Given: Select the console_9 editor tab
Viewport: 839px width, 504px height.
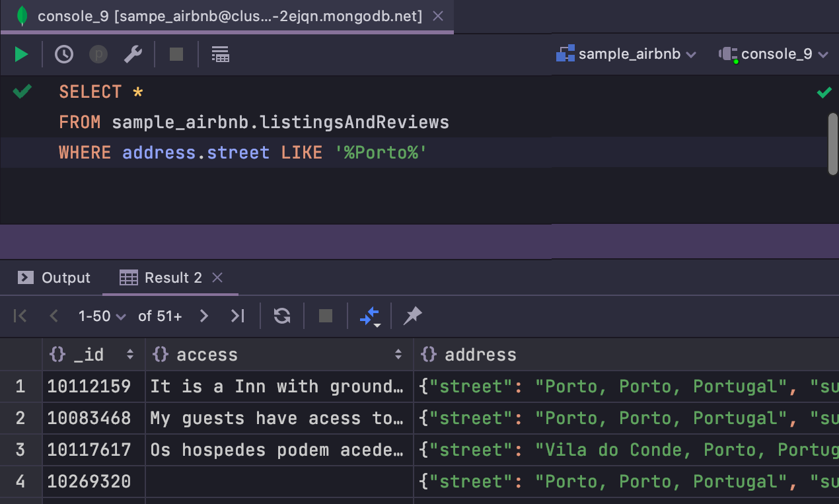Looking at the screenshot, I should 227,16.
